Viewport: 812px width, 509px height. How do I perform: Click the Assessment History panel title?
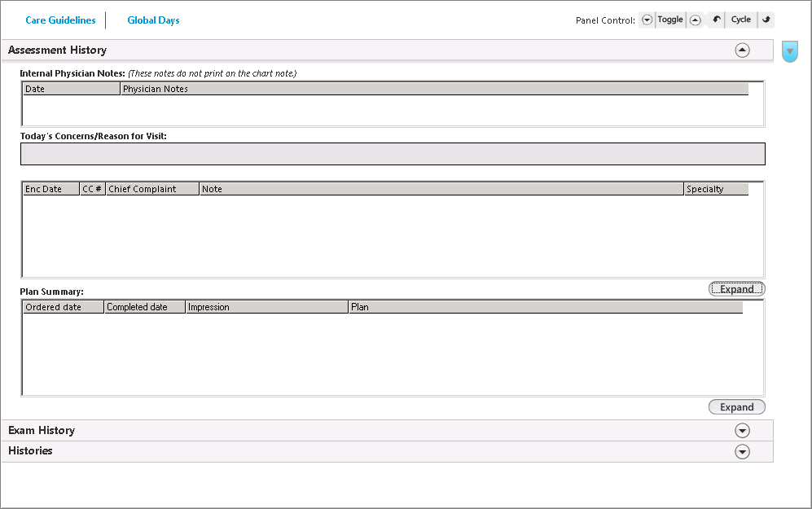click(x=58, y=50)
